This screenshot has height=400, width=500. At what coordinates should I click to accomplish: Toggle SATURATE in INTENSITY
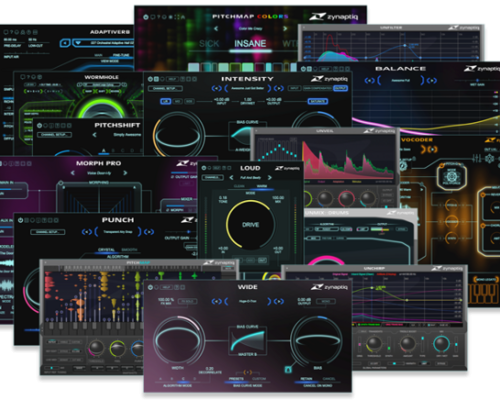click(318, 101)
